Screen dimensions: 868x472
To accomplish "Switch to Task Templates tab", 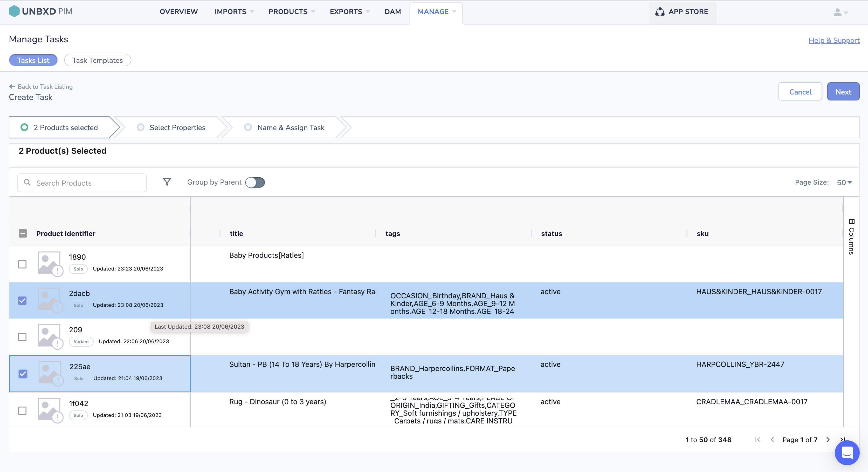I will 97,60.
